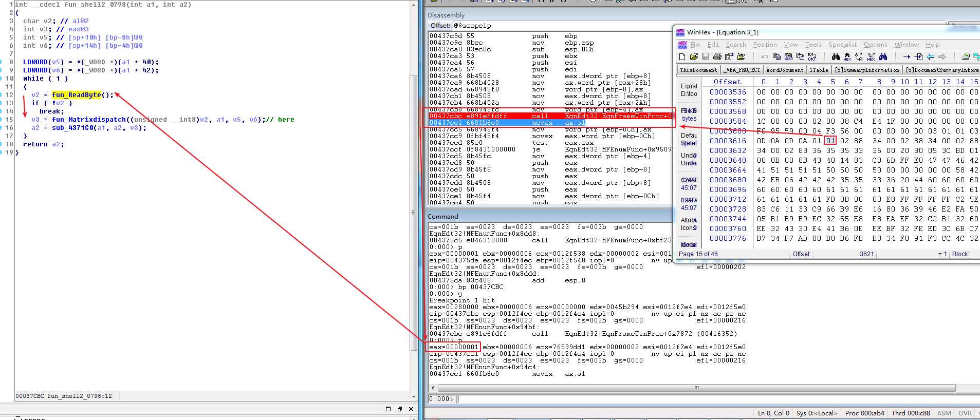Click the Copy hex values icon
Viewport: 980px width, 420px height.
[x=800, y=56]
